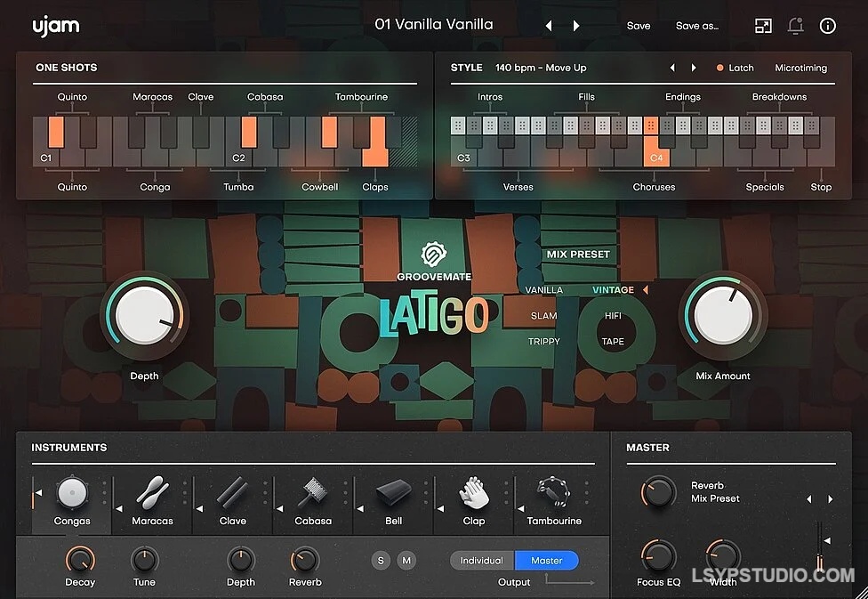Click the next preset arrow

[576, 26]
